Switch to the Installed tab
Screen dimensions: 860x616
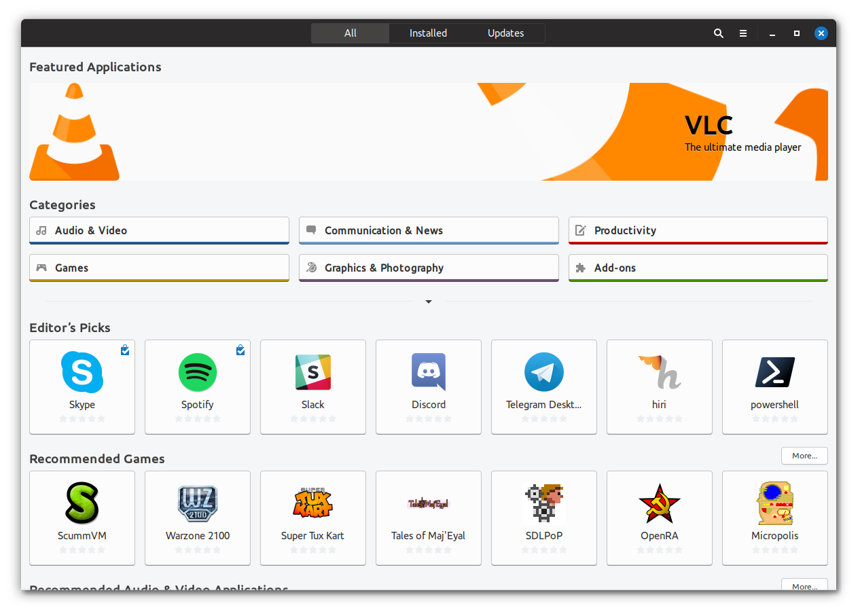point(428,33)
